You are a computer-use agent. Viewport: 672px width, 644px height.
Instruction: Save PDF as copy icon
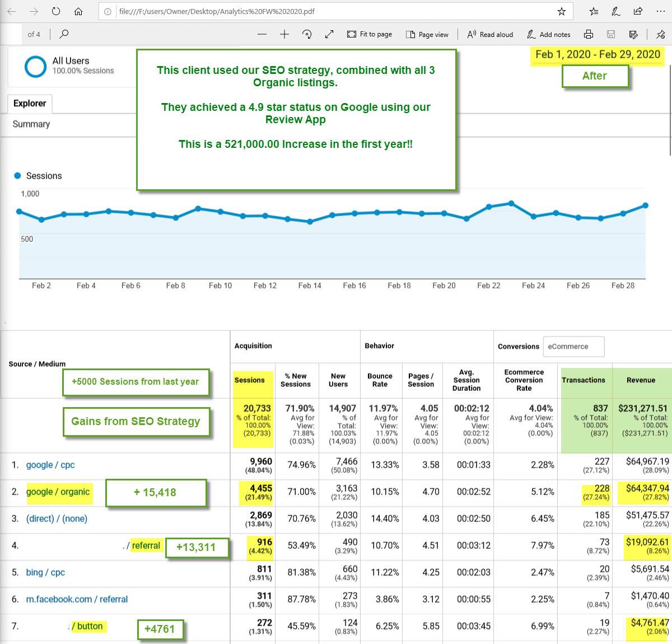[633, 34]
